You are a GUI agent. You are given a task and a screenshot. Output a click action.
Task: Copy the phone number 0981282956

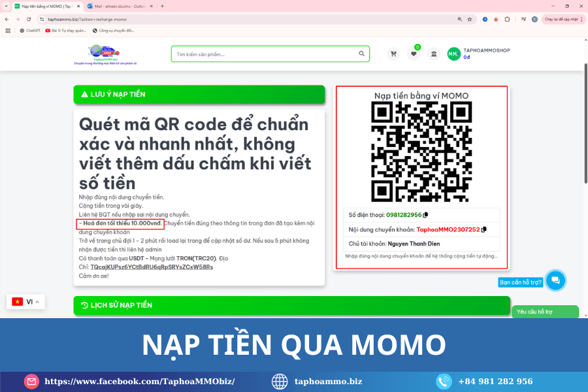[x=425, y=215]
